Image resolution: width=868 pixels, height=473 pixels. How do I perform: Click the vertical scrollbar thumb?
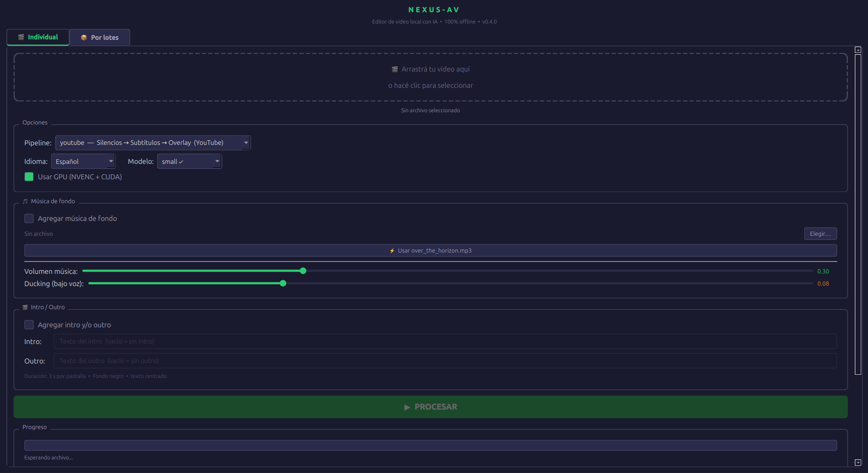coord(858,215)
